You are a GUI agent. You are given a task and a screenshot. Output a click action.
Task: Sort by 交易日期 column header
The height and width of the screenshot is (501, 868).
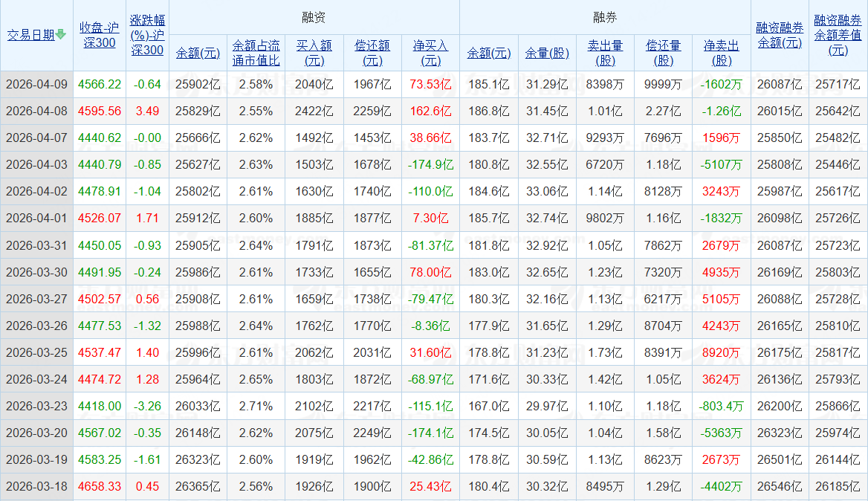(x=31, y=35)
